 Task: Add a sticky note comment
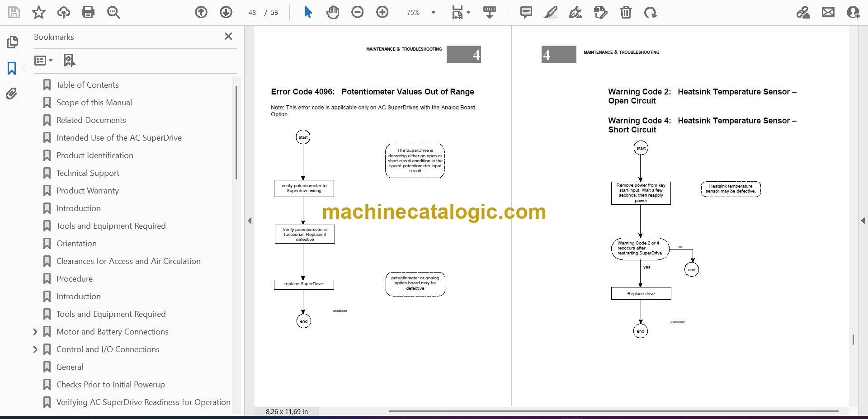pyautogui.click(x=526, y=12)
